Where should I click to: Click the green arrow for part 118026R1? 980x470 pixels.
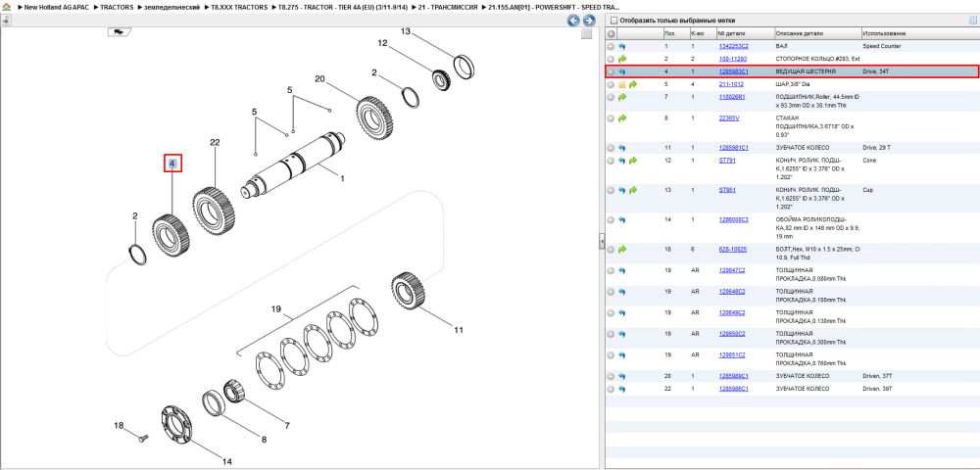622,97
